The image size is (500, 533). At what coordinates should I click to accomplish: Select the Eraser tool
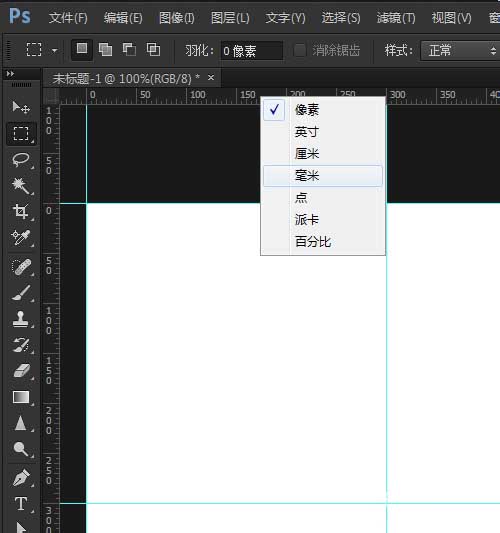[21, 371]
